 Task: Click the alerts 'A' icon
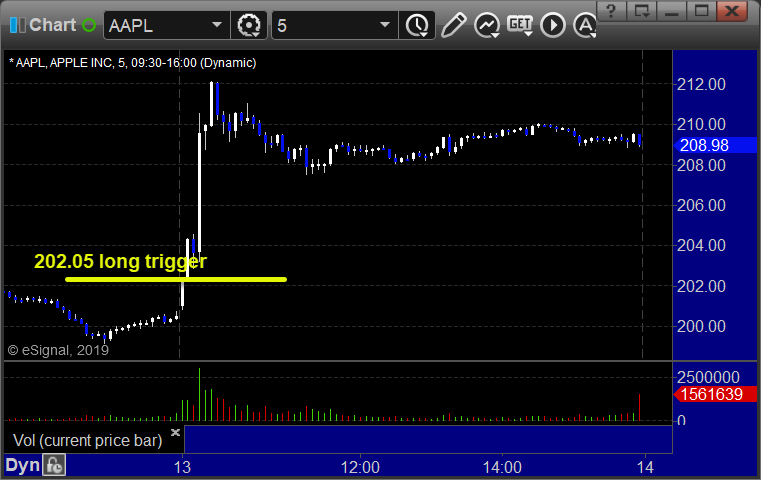pyautogui.click(x=585, y=25)
